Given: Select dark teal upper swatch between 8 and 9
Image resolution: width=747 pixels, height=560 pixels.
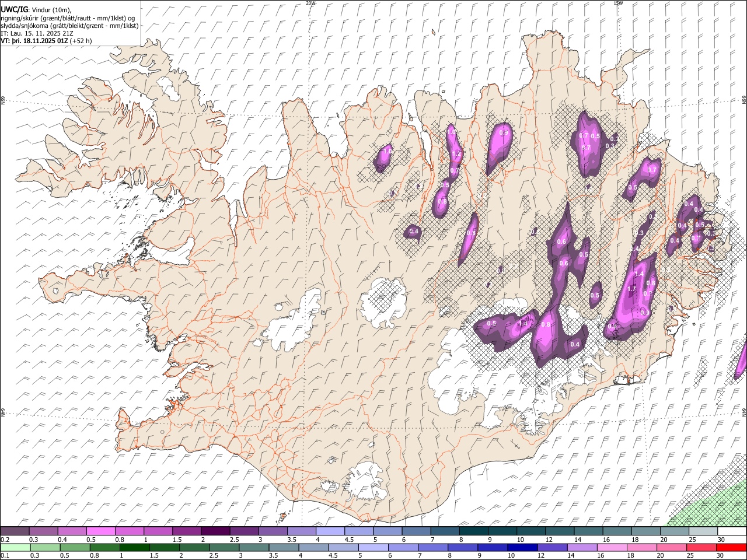Looking at the screenshot, I should 474,531.
